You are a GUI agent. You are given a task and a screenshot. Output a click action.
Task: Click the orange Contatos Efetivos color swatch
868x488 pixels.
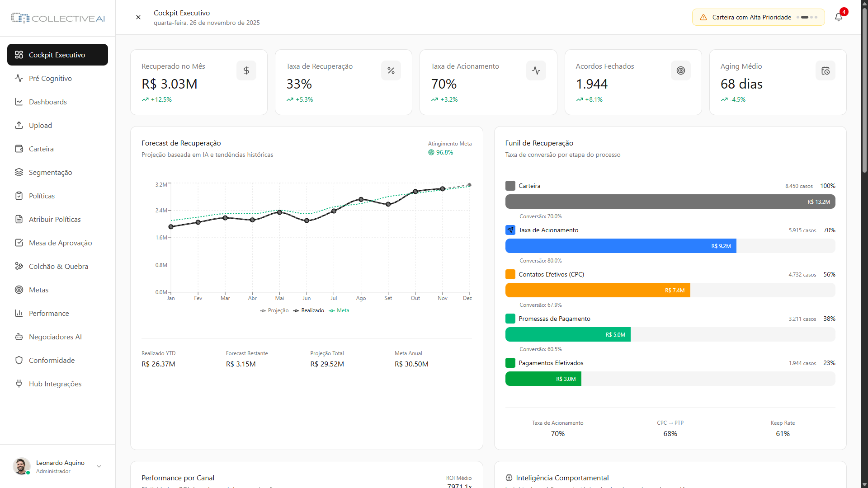pos(510,274)
